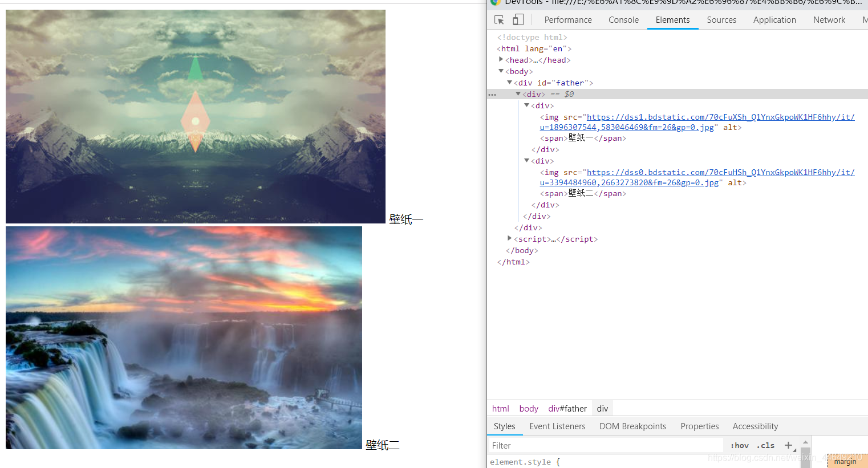
Task: Activate the inspect element picker icon
Action: coord(499,20)
